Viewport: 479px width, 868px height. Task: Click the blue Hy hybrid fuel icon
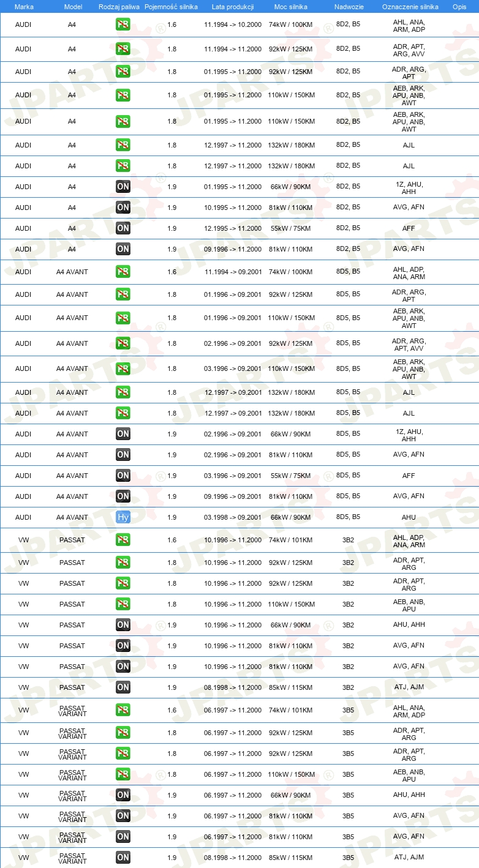tap(123, 517)
